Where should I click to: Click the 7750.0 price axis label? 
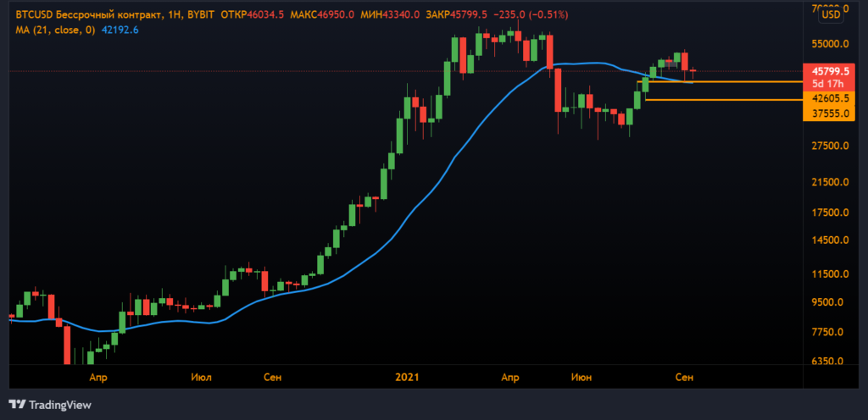point(827,332)
